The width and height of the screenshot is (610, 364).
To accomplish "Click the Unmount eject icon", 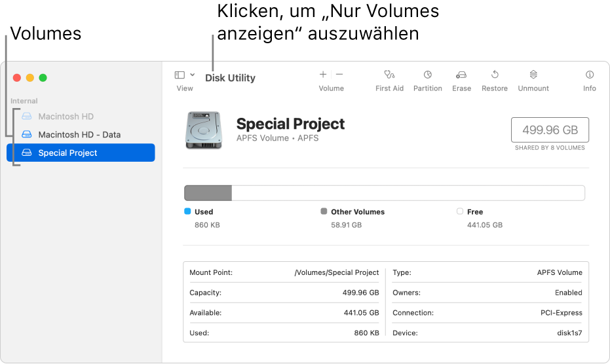I will coord(533,74).
